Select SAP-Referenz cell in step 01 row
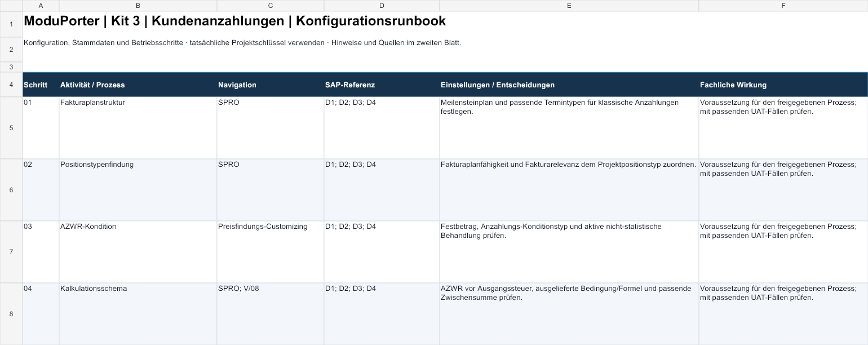 coord(382,128)
